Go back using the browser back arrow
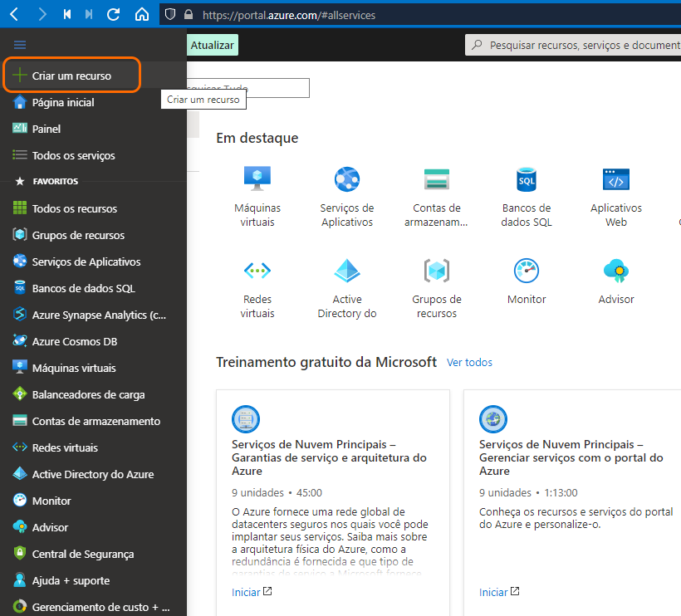Viewport: 681px width, 616px height. point(14,15)
